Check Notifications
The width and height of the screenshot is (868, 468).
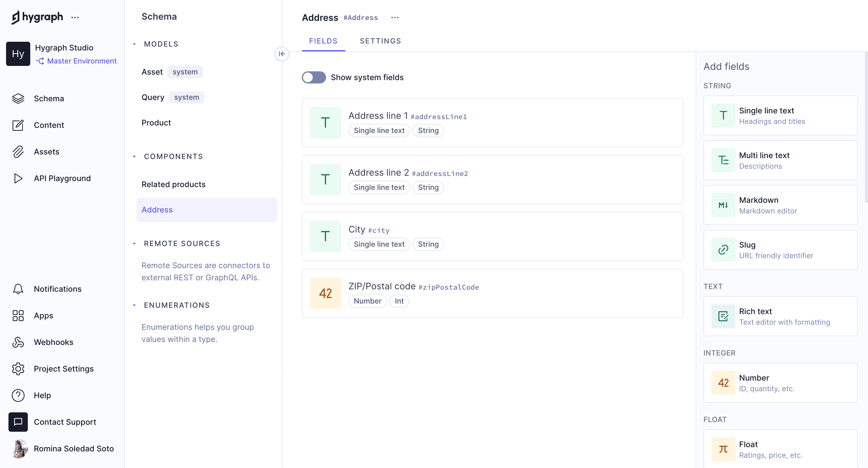[x=57, y=289]
